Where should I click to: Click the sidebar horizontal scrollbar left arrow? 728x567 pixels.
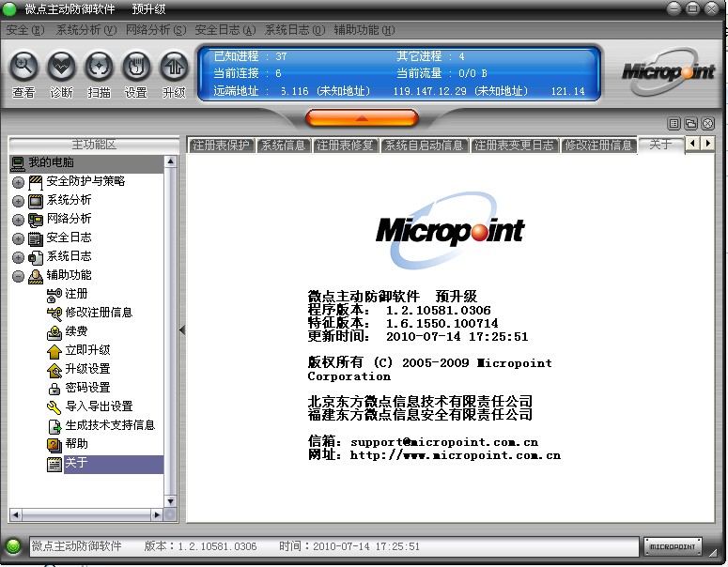(16, 514)
